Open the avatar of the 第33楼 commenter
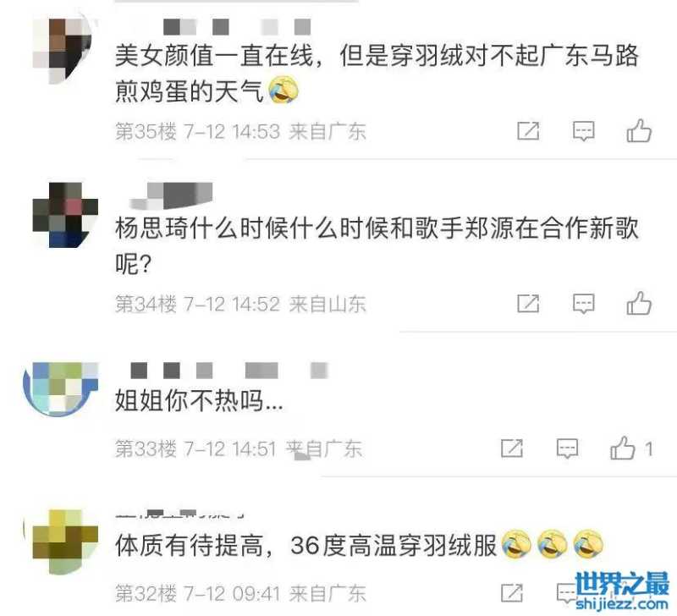The width and height of the screenshot is (677, 616). point(60,388)
